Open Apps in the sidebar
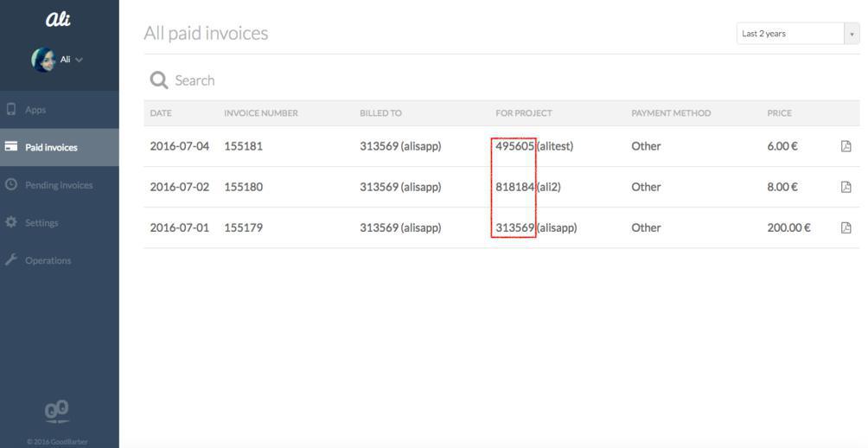 (35, 110)
